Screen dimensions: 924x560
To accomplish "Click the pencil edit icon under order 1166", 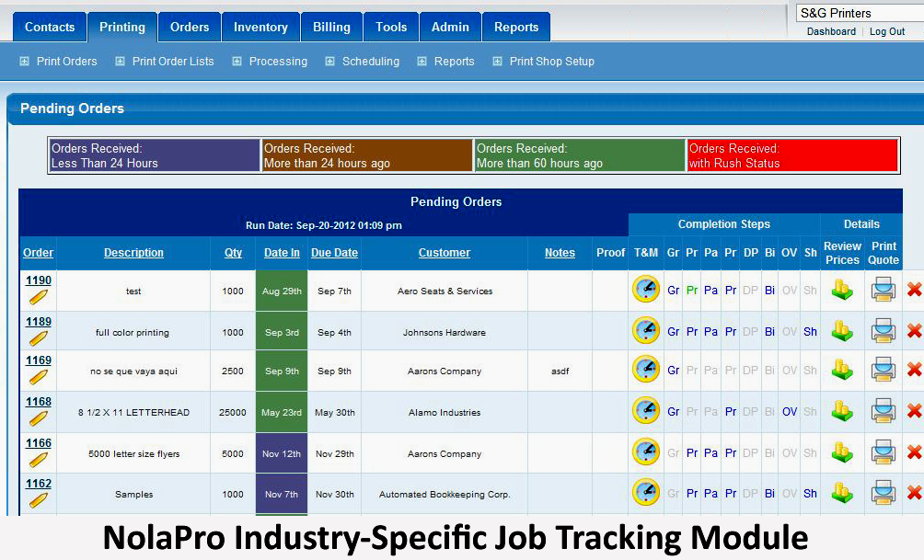I will pos(38,460).
